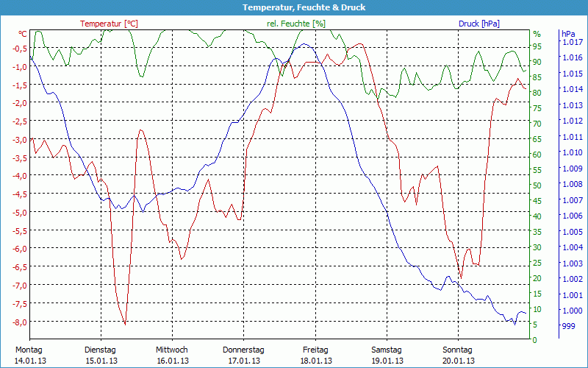Viewport: 588px width, 368px height.
Task: Click the 'Samstag' day label
Action: tap(387, 350)
